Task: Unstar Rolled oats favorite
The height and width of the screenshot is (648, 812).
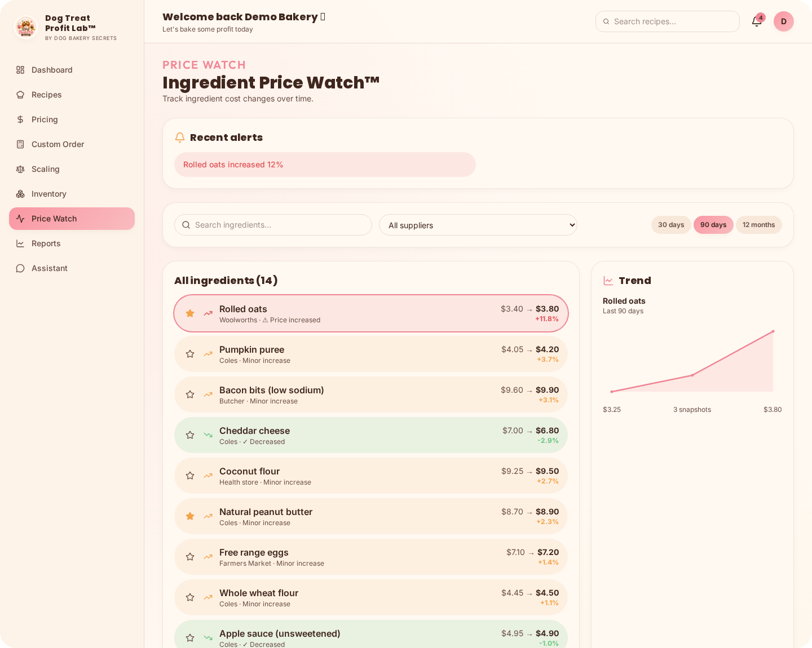Action: pos(190,313)
